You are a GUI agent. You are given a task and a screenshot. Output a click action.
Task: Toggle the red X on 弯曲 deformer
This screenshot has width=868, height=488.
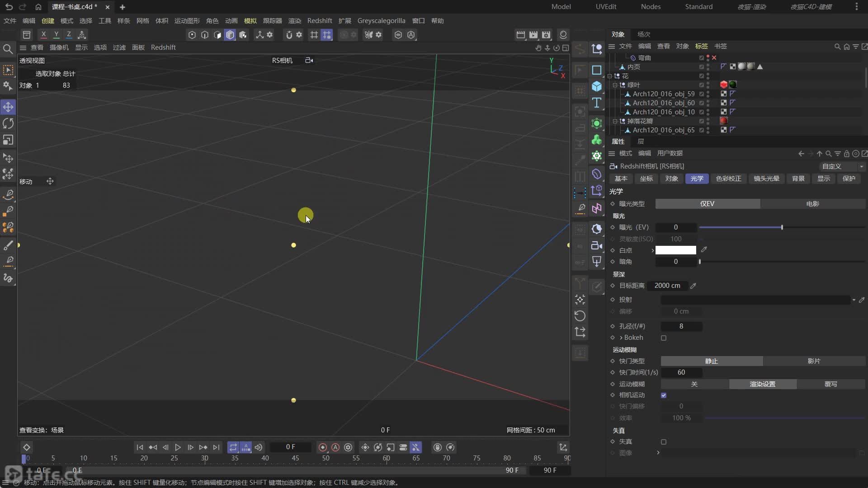click(x=714, y=58)
